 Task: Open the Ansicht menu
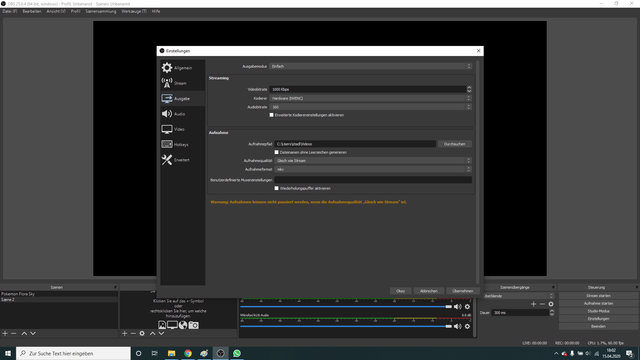coord(56,11)
